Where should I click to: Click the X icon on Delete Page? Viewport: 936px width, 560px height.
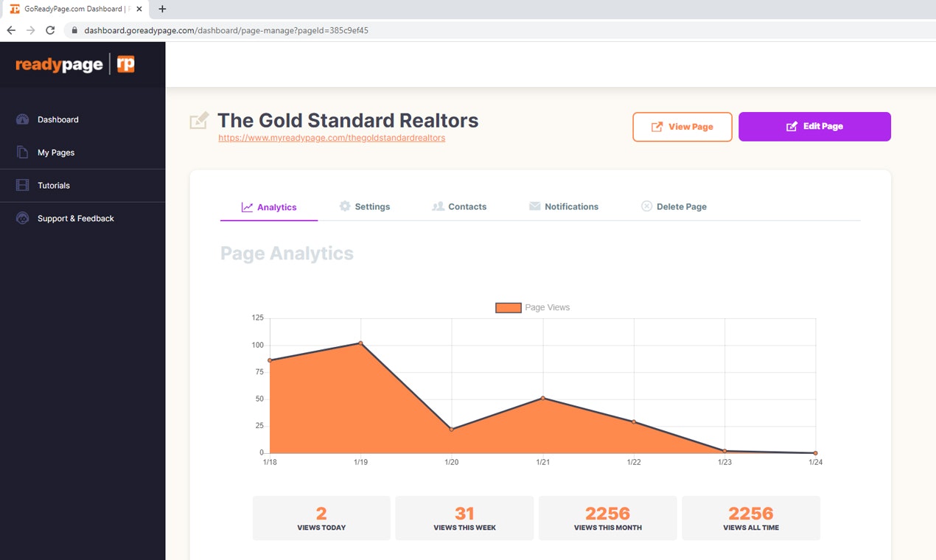[x=646, y=206]
